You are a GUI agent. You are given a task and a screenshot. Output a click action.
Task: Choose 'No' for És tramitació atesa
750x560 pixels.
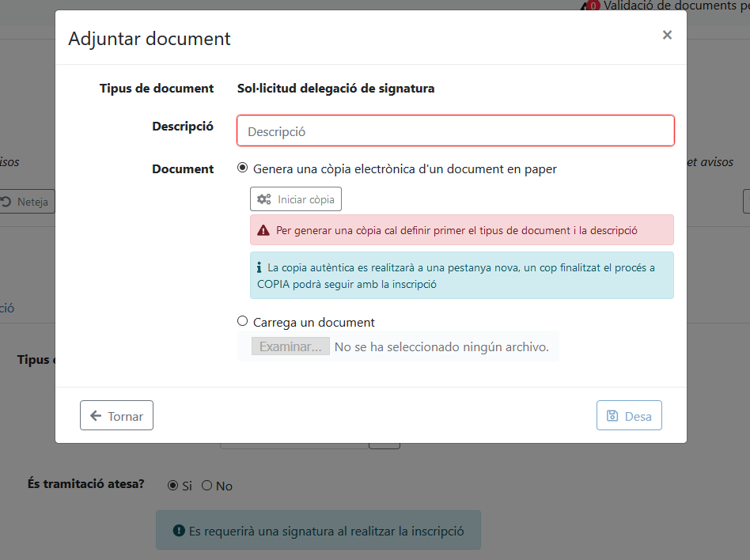pyautogui.click(x=207, y=486)
